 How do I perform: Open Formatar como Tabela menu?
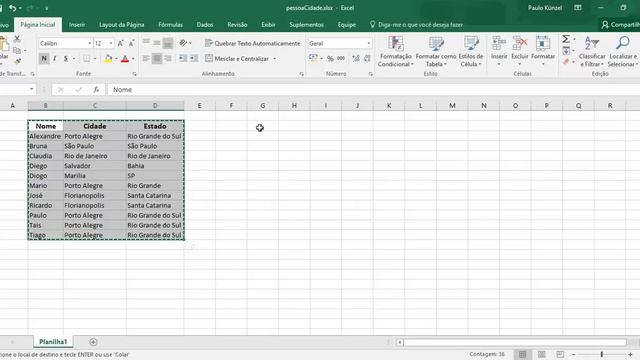(436, 52)
